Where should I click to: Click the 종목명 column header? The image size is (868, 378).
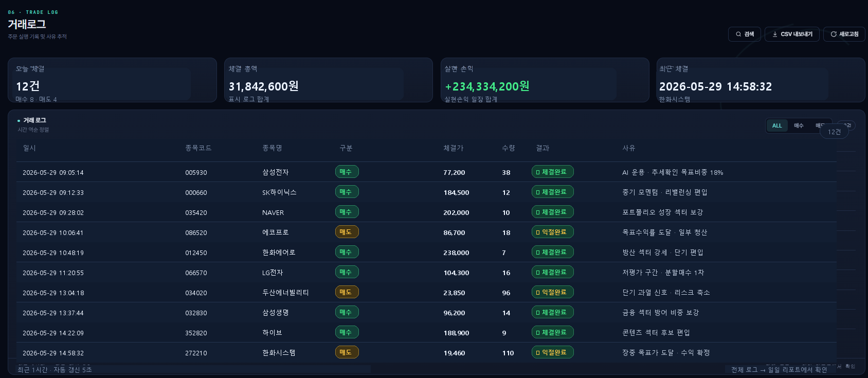272,148
